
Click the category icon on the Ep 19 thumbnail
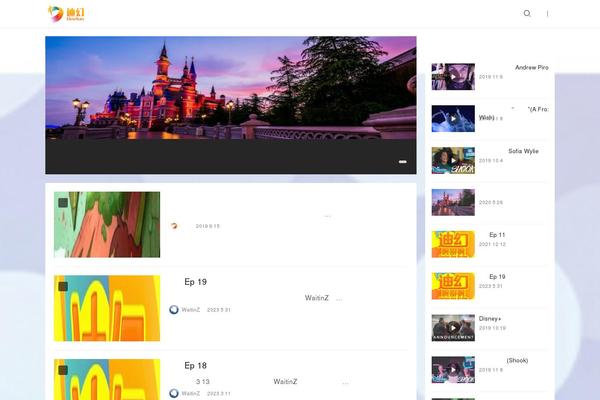[x=63, y=286]
